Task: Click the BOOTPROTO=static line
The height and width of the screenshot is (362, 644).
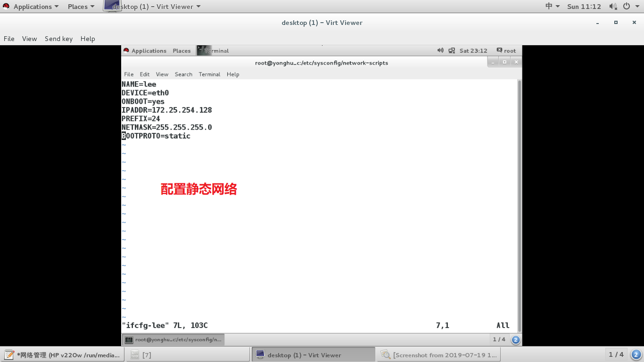Action: (156, 136)
